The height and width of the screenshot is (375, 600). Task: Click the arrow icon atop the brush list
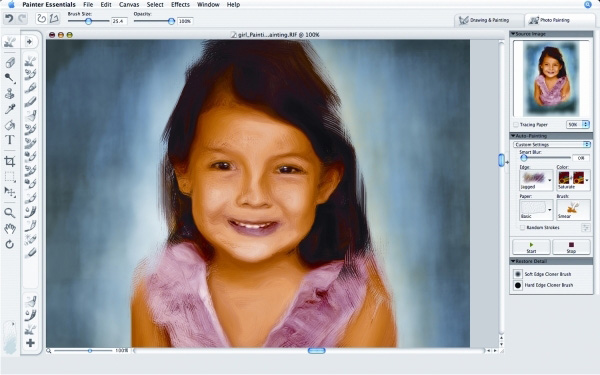tap(29, 41)
